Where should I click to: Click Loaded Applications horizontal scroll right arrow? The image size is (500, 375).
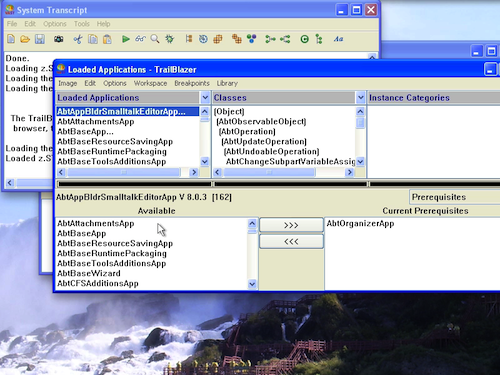click(x=194, y=172)
